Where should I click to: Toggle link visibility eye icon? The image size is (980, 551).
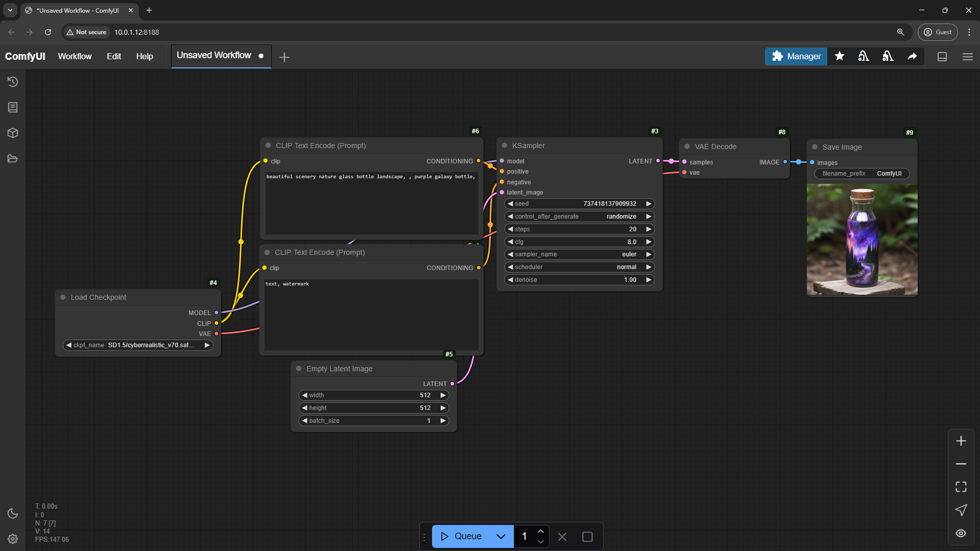coord(961,533)
